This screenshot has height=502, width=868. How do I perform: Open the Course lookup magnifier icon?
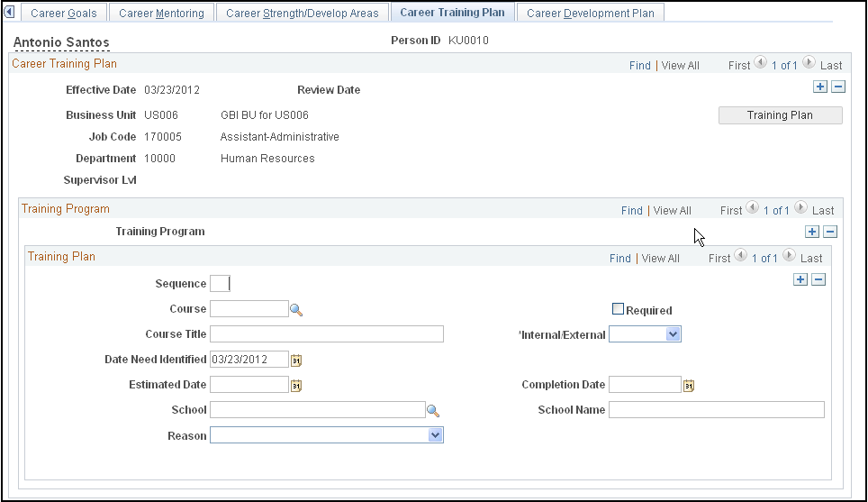(296, 310)
